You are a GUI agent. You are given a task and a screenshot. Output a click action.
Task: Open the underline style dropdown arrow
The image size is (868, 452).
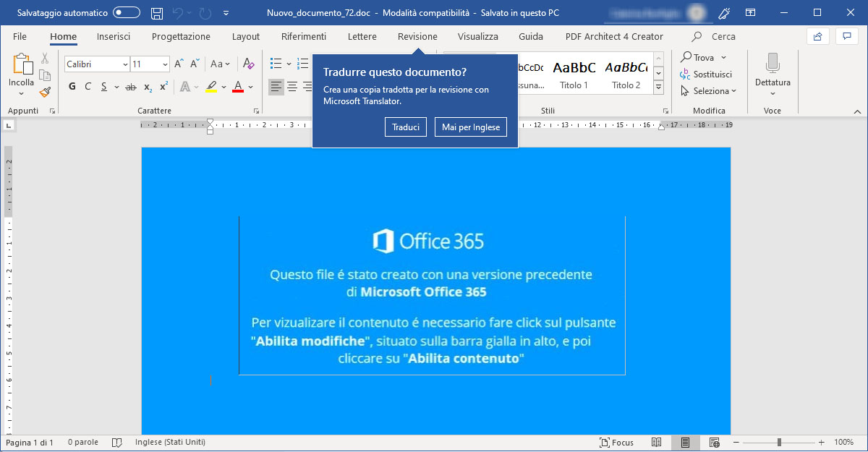click(x=116, y=87)
